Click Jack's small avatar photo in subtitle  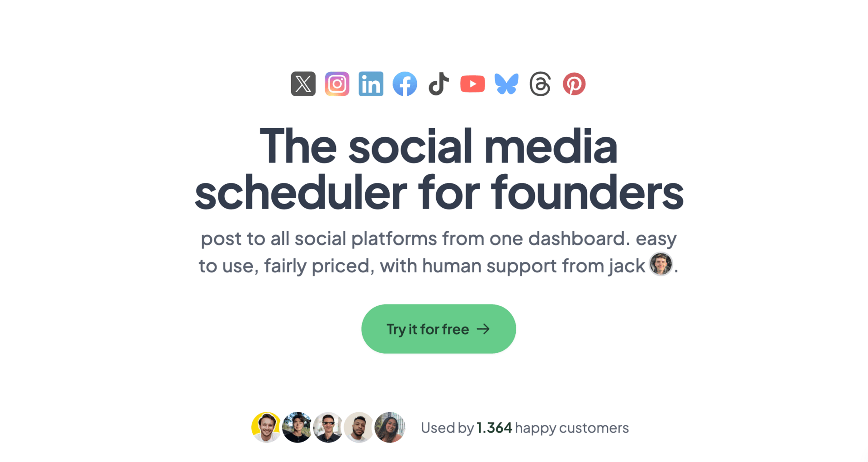click(x=661, y=264)
